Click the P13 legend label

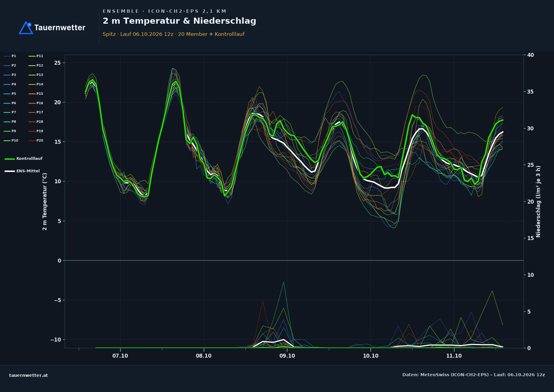(40, 75)
